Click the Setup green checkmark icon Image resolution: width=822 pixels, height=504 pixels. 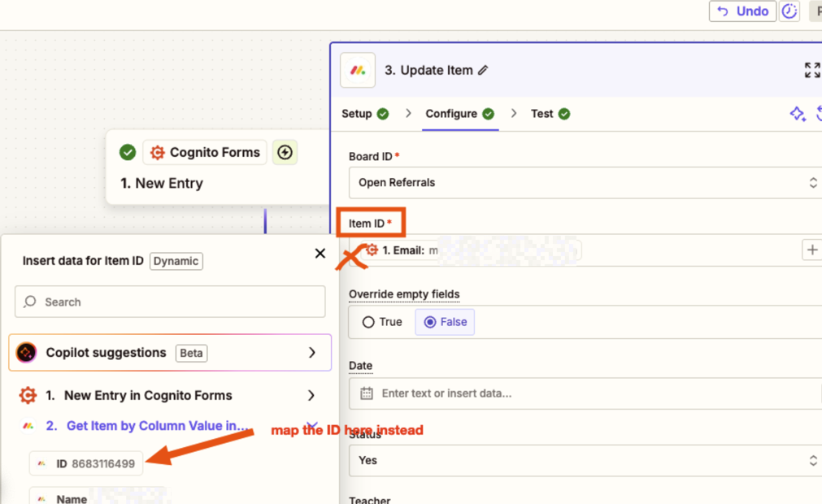pyautogui.click(x=383, y=114)
